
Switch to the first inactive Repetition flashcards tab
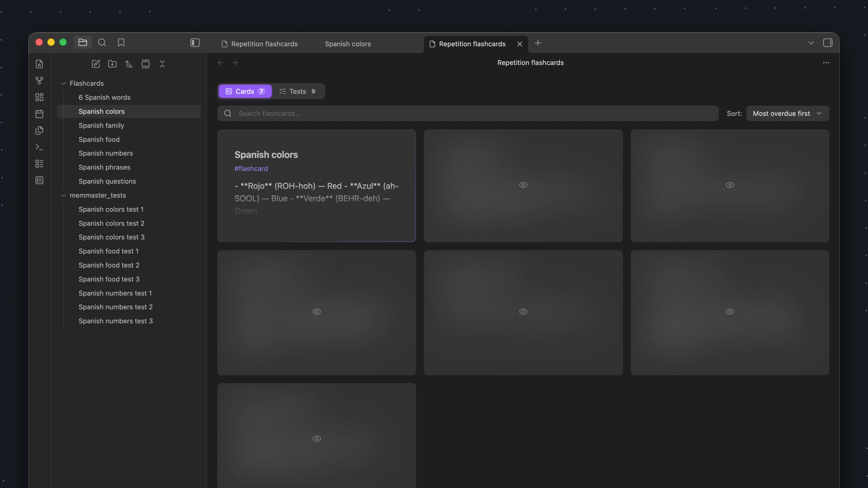click(x=264, y=44)
